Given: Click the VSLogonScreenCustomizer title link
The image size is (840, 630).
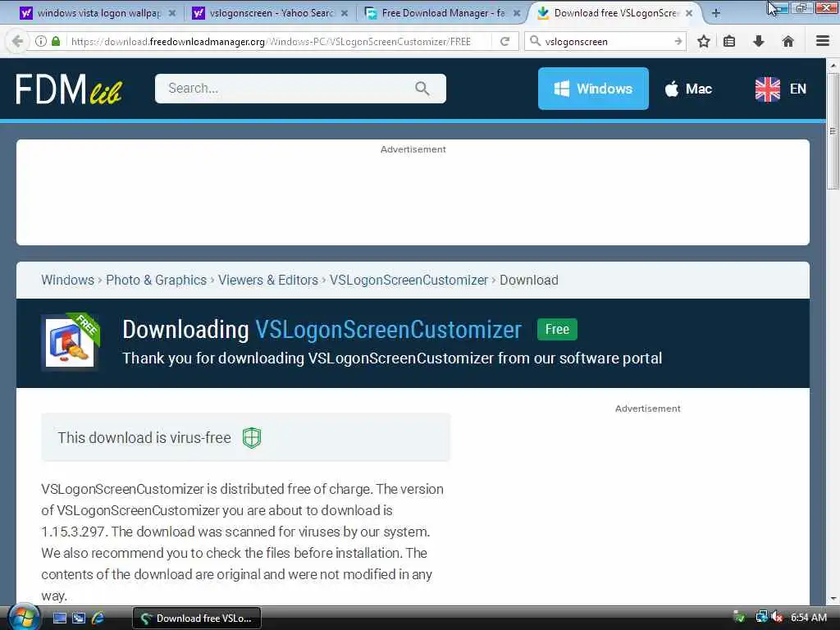Looking at the screenshot, I should click(x=388, y=330).
